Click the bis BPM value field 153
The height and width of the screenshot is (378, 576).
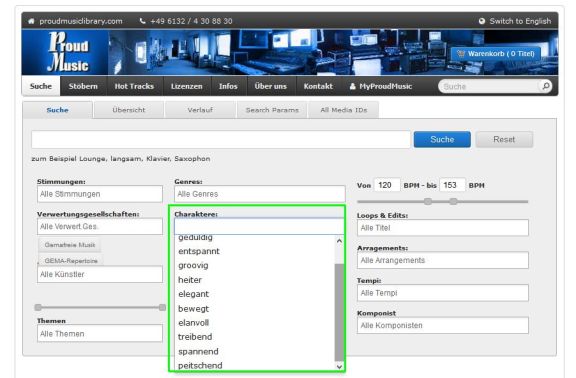coord(452,185)
